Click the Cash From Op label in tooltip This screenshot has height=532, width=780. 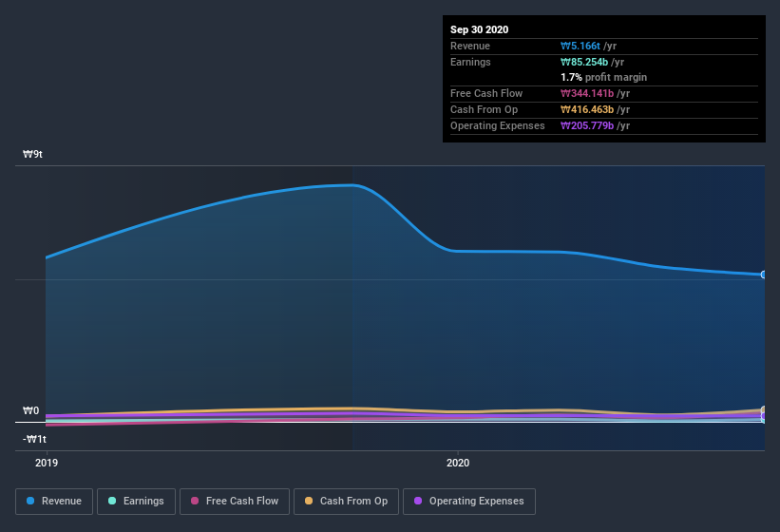coord(484,109)
